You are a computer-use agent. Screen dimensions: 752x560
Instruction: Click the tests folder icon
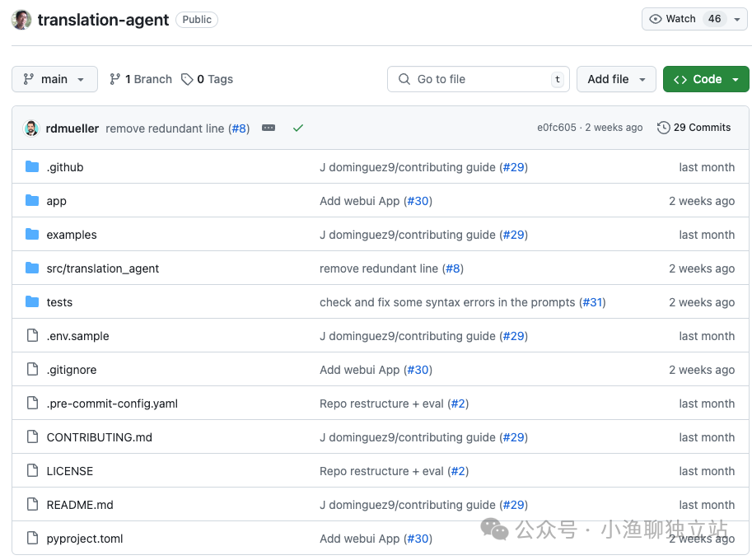[x=32, y=301]
